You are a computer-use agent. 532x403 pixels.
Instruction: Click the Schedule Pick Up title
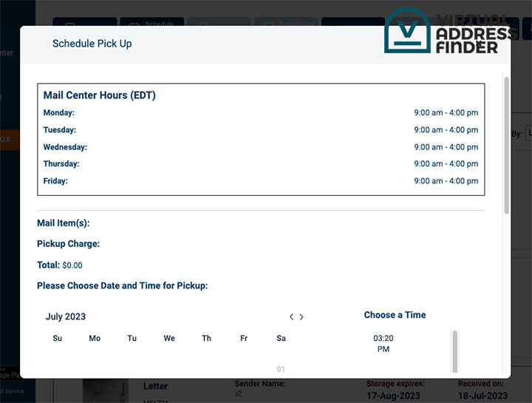coord(92,44)
